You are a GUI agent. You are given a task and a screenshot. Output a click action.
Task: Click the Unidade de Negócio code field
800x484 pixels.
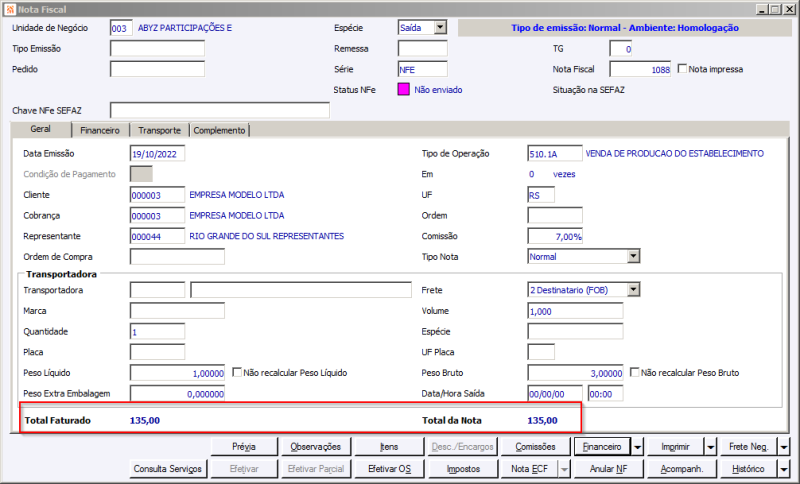click(121, 28)
